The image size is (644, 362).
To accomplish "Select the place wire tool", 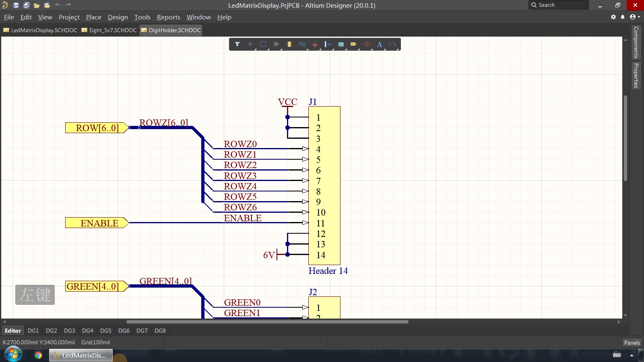I will point(302,44).
